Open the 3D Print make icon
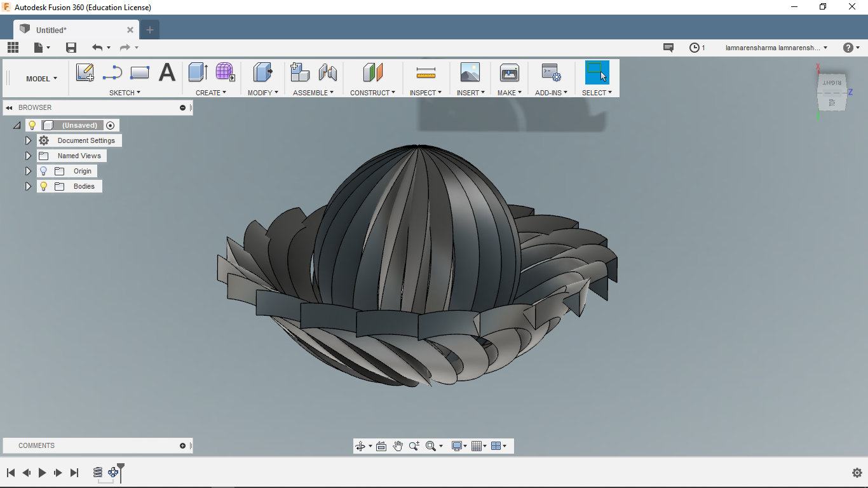 [509, 72]
